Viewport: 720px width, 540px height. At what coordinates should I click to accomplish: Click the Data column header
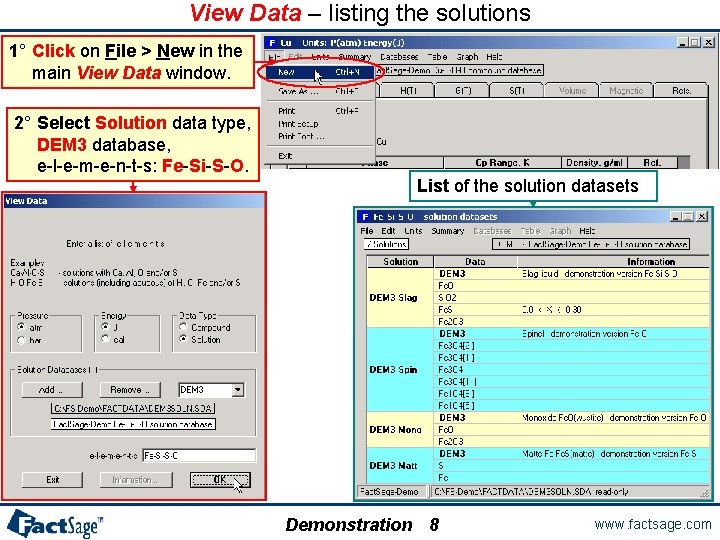476,262
